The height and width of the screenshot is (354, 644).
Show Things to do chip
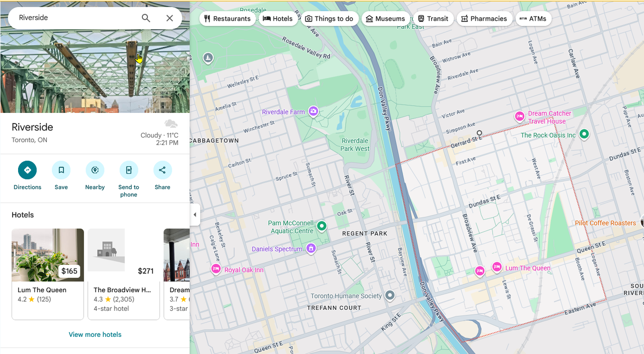tap(330, 19)
